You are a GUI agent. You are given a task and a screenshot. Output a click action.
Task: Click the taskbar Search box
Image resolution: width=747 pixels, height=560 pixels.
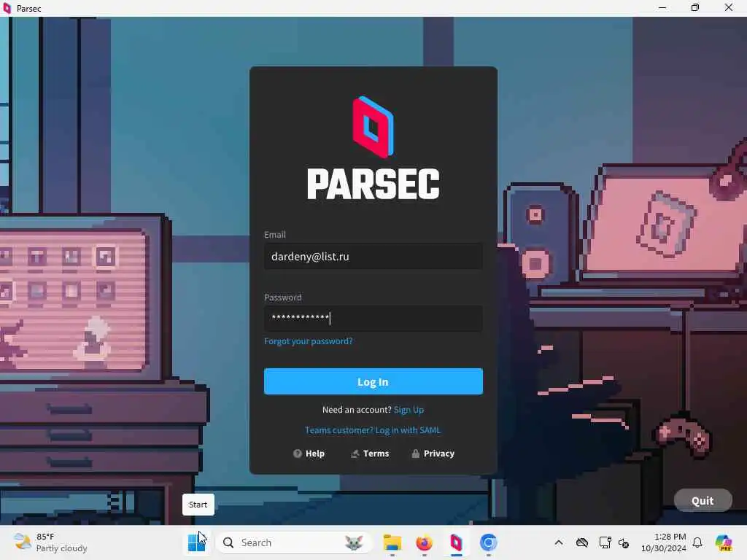[293, 542]
